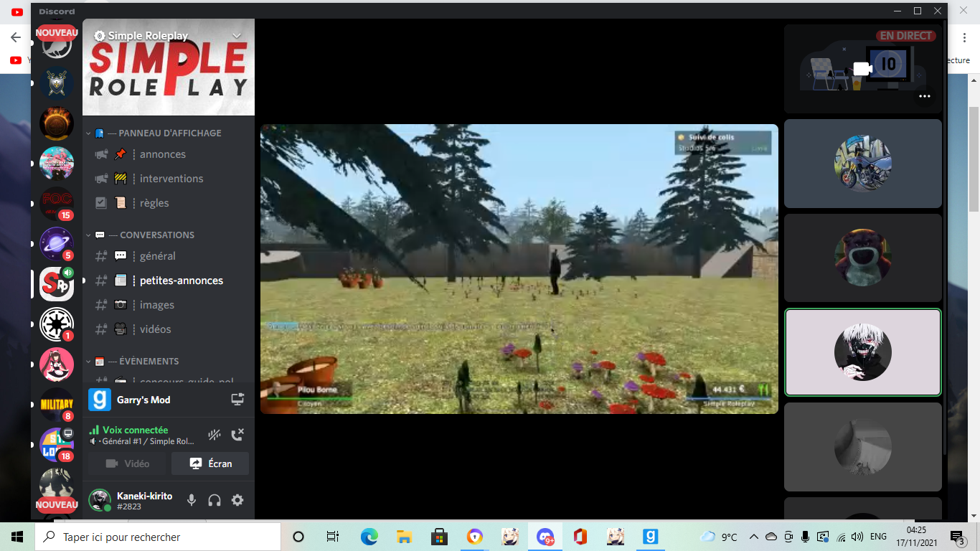
Task: Mute microphone in Discord user panel
Action: [x=192, y=500]
